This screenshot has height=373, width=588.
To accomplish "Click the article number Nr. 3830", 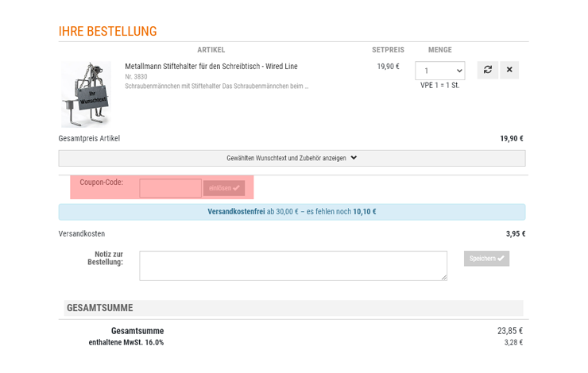I will (x=136, y=76).
